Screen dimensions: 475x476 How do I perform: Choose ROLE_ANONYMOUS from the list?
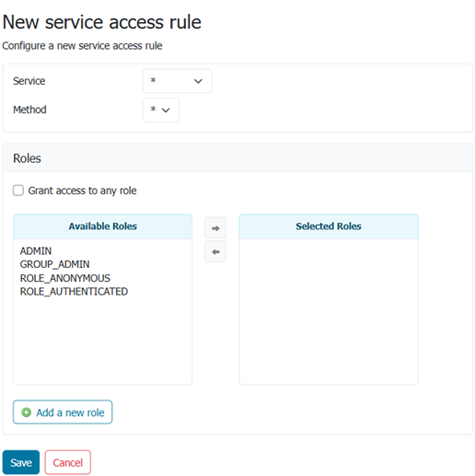click(x=65, y=278)
